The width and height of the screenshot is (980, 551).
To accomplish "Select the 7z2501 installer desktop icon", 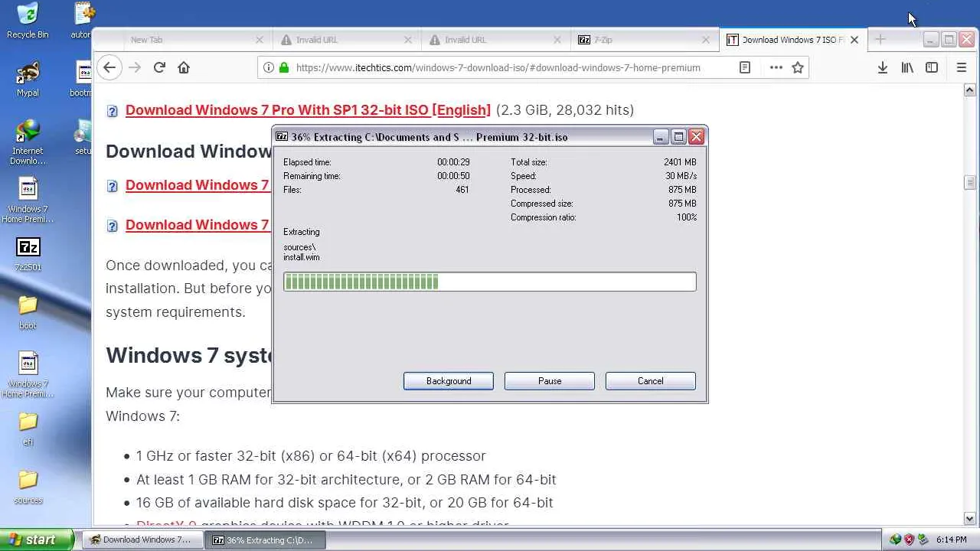I will pos(28,254).
